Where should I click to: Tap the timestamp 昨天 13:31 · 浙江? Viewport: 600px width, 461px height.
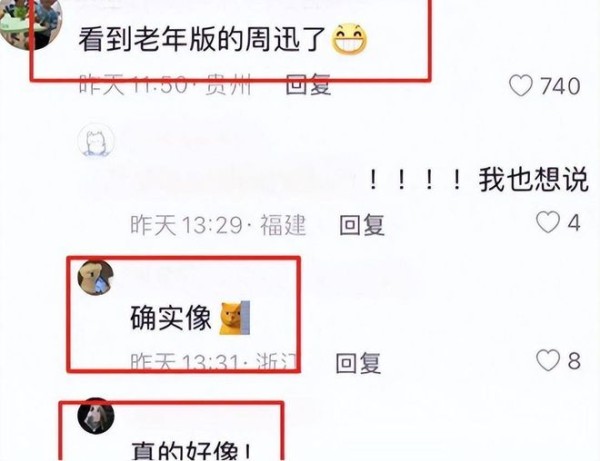point(214,362)
